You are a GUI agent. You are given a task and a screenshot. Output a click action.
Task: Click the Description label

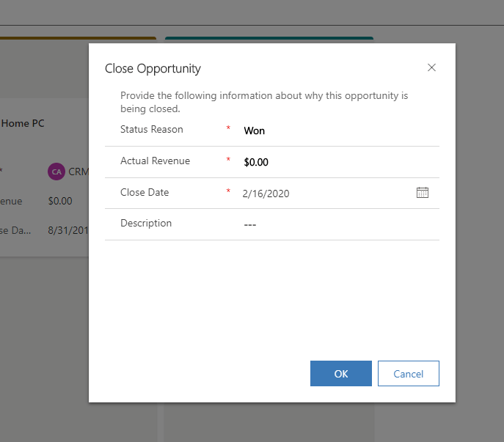coord(146,224)
